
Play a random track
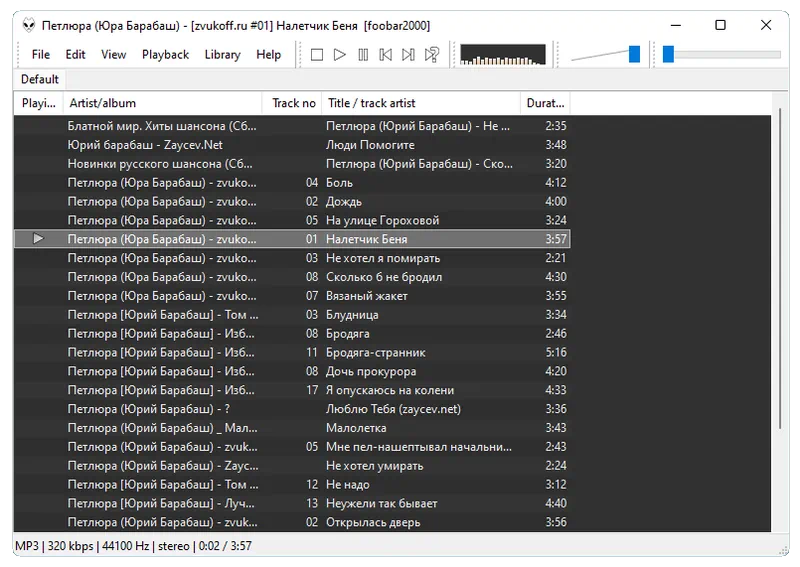click(x=432, y=55)
